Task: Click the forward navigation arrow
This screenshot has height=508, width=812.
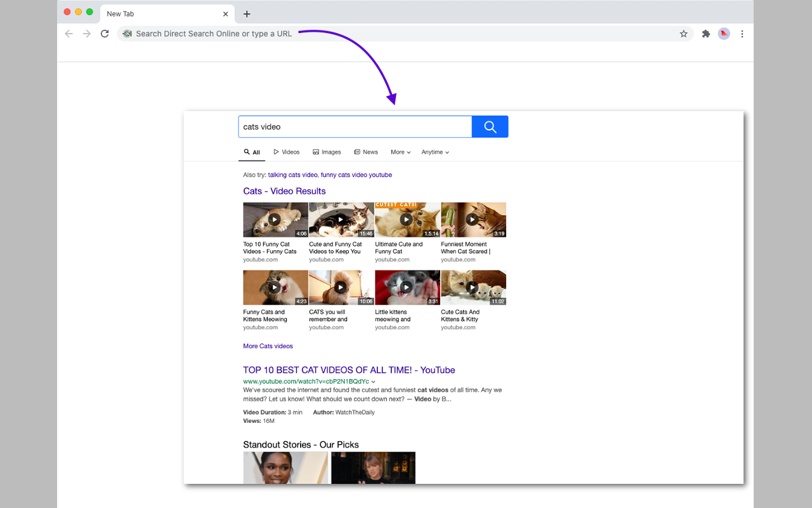Action: (86, 34)
